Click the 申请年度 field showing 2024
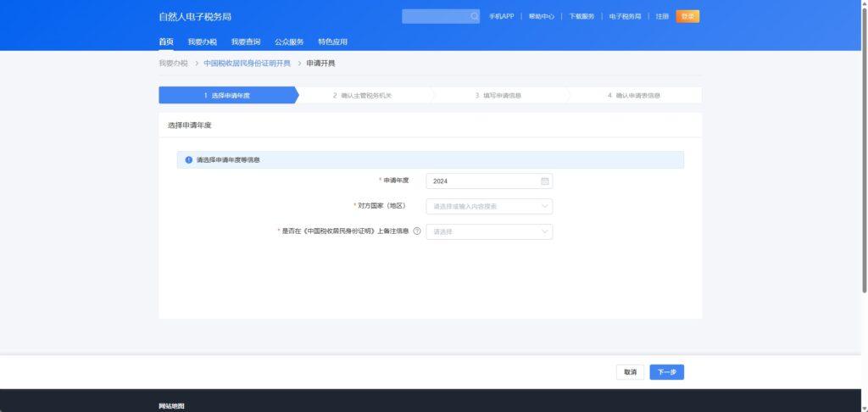Viewport: 868px width, 412px height. (483, 181)
